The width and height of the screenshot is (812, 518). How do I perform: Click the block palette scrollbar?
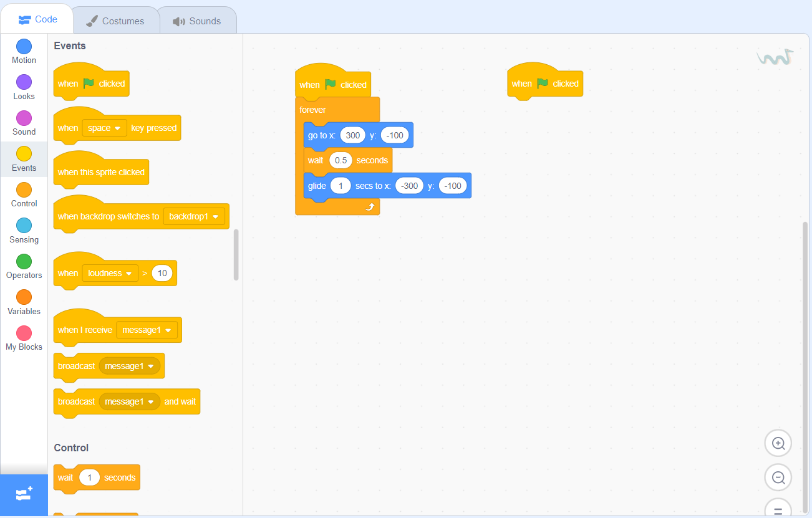point(236,254)
